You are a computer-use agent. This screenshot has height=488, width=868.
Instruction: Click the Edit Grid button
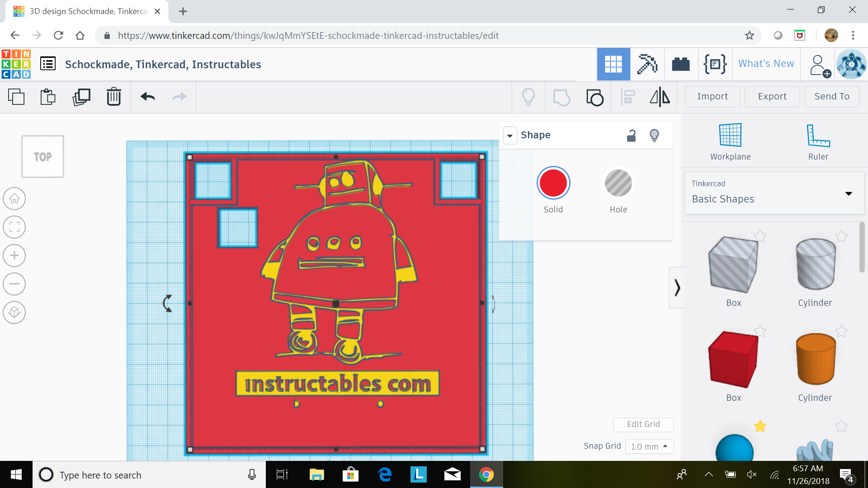point(643,424)
